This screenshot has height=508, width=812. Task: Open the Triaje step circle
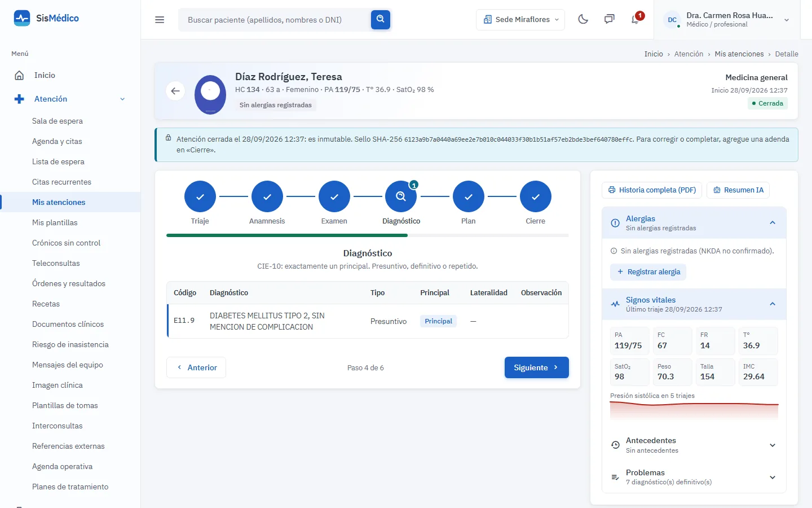point(200,196)
